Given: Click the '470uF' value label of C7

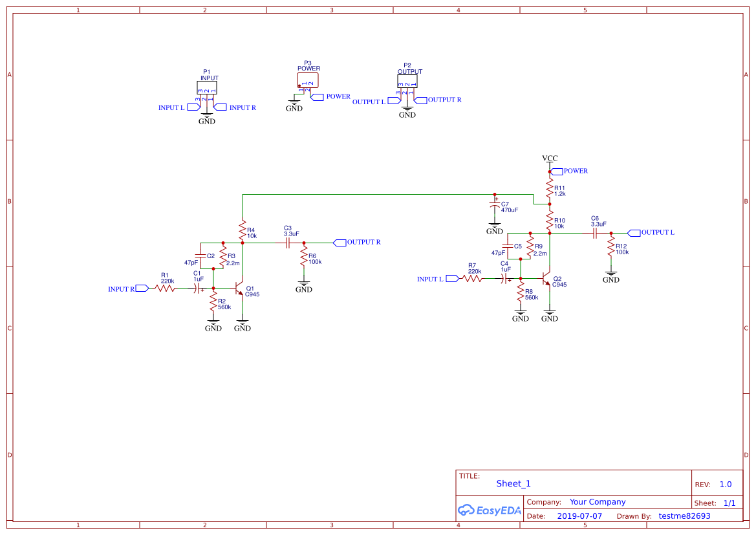Looking at the screenshot, I should pos(510,210).
